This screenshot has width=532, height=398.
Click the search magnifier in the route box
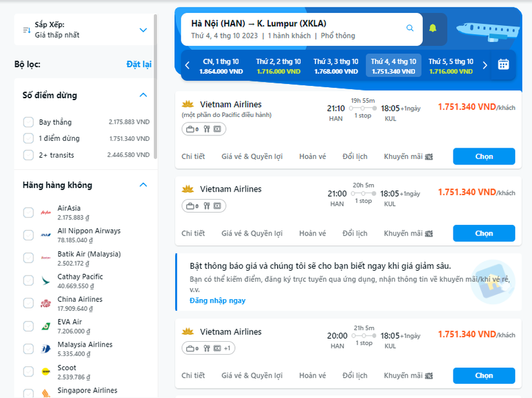[x=410, y=28]
